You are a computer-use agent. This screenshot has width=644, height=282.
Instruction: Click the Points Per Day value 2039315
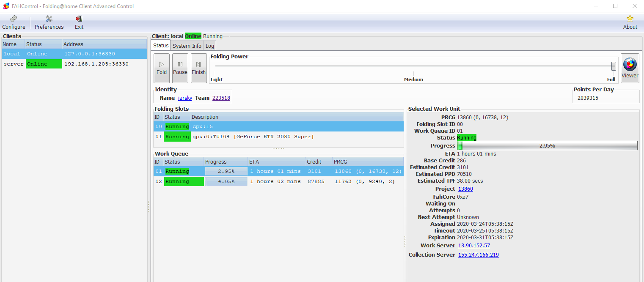pos(589,98)
